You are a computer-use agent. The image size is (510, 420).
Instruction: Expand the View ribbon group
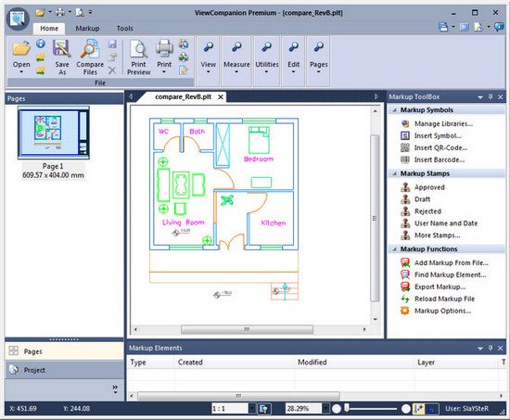tap(208, 61)
